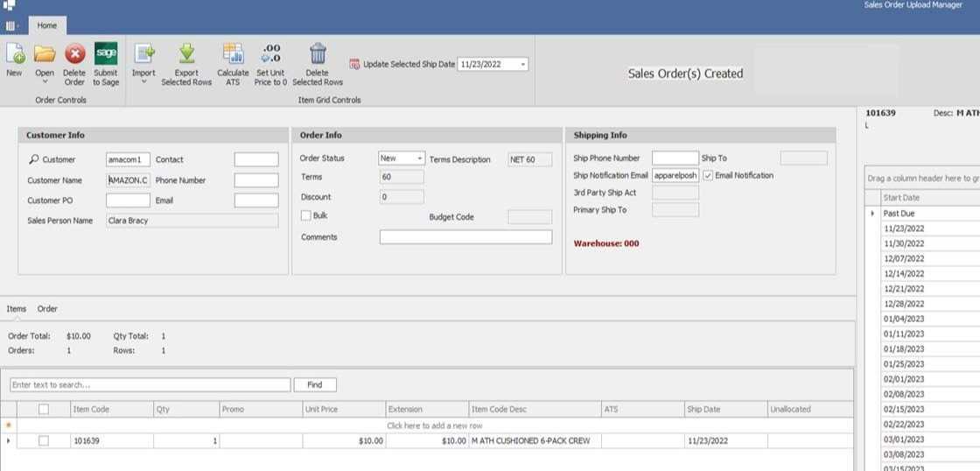The height and width of the screenshot is (471, 980).
Task: Sort by the Item Code column header
Action: coord(113,409)
